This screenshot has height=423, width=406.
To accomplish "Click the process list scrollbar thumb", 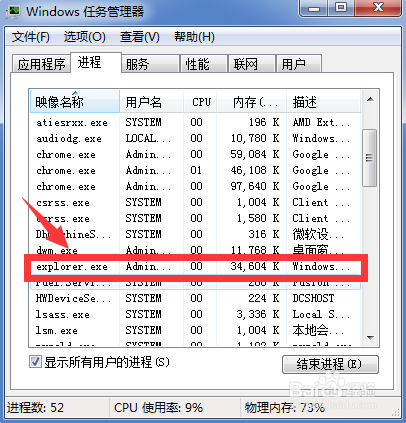I will 369,158.
